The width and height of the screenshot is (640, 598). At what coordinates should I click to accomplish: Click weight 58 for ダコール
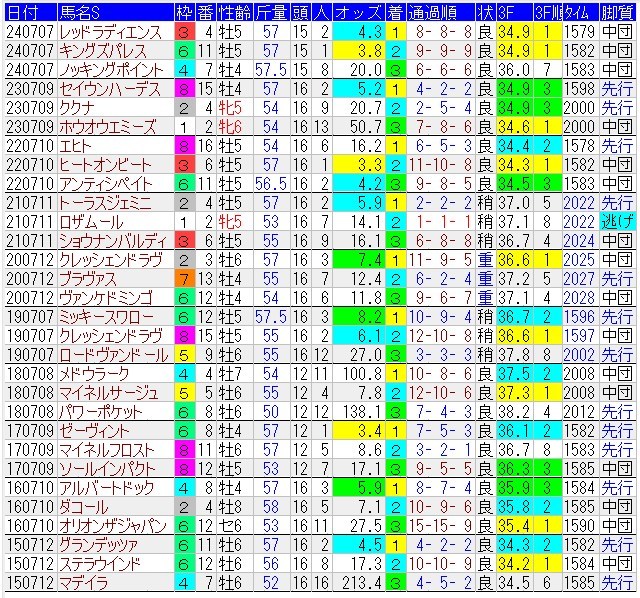(x=271, y=507)
